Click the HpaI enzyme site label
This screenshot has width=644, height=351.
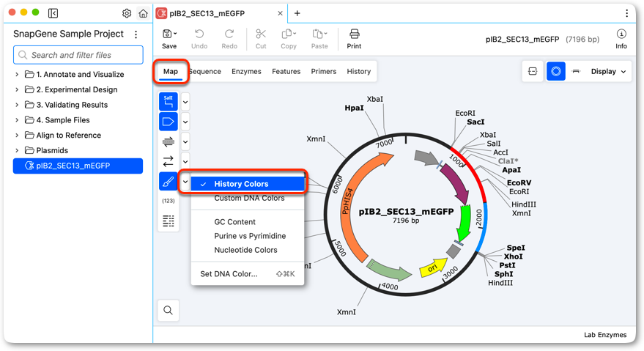point(354,108)
